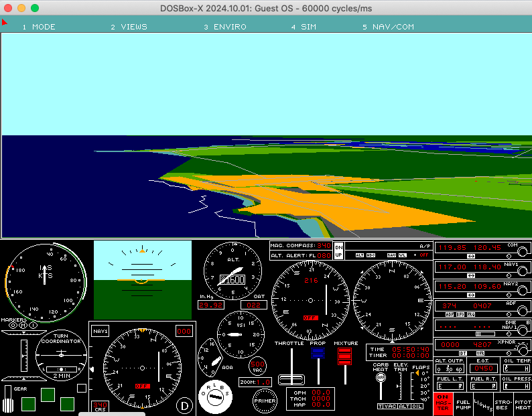Click the red 000 OBI readout
Image resolution: width=532 pixels, height=416 pixels.
point(184,331)
